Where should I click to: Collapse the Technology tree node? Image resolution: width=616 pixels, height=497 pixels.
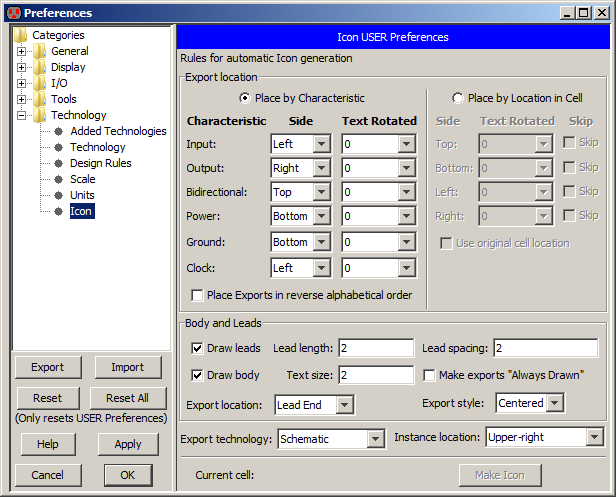coord(22,115)
